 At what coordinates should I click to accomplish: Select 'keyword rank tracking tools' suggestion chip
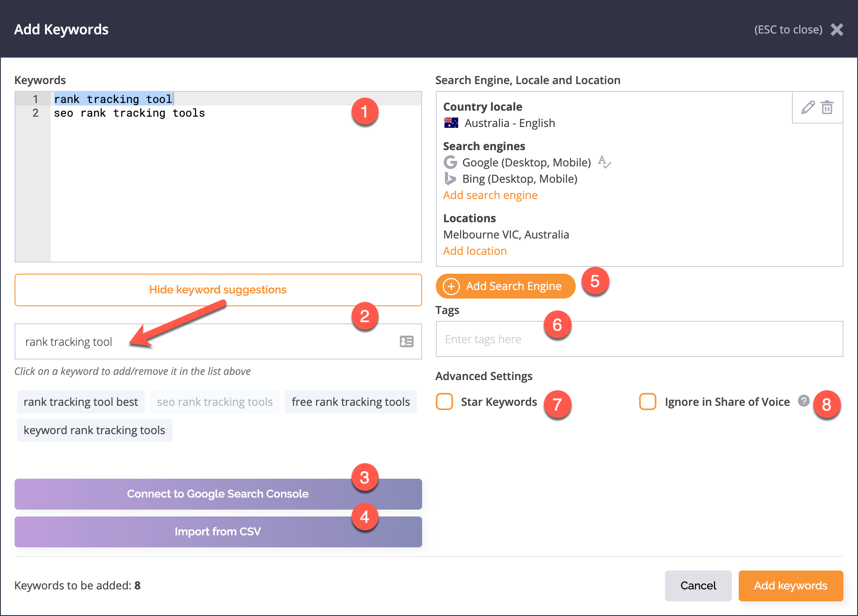click(x=94, y=430)
